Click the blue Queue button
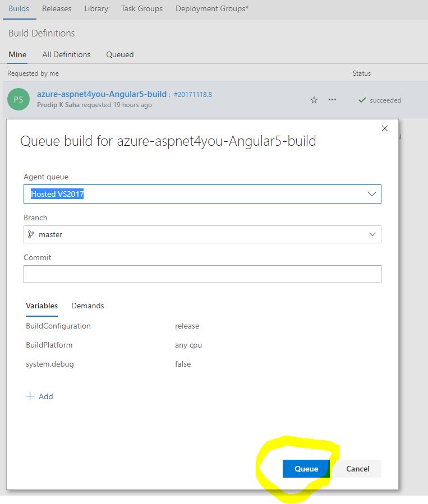 point(306,469)
